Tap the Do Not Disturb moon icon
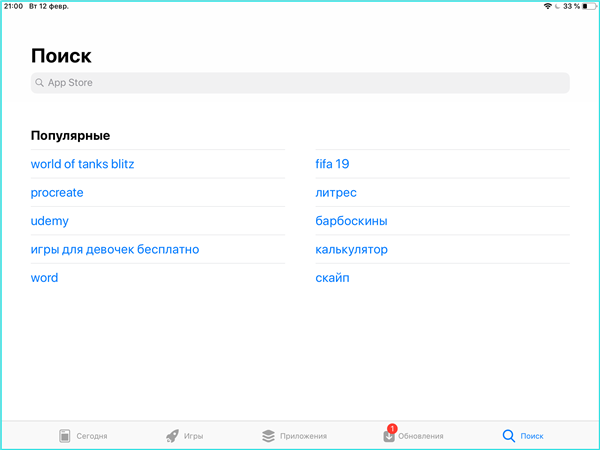The height and width of the screenshot is (450, 600). 557,6
